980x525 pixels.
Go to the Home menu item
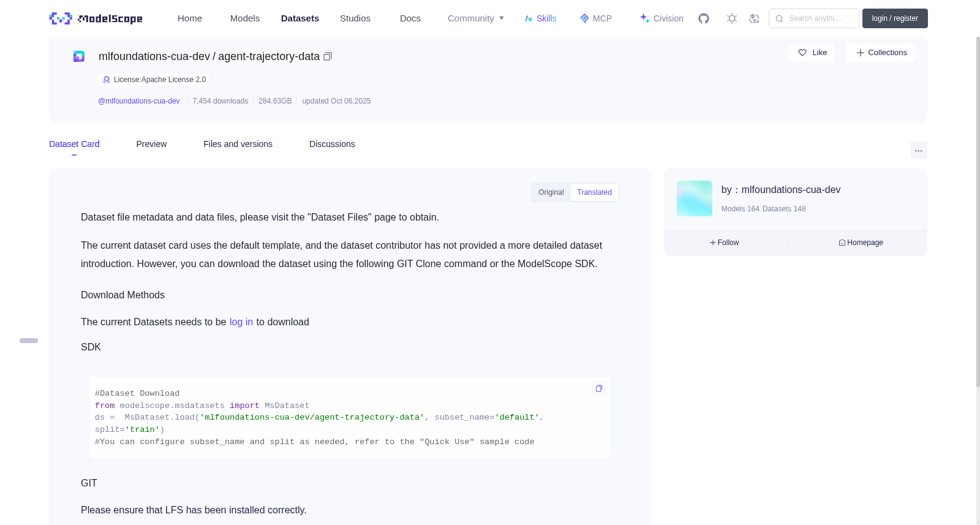tap(190, 18)
